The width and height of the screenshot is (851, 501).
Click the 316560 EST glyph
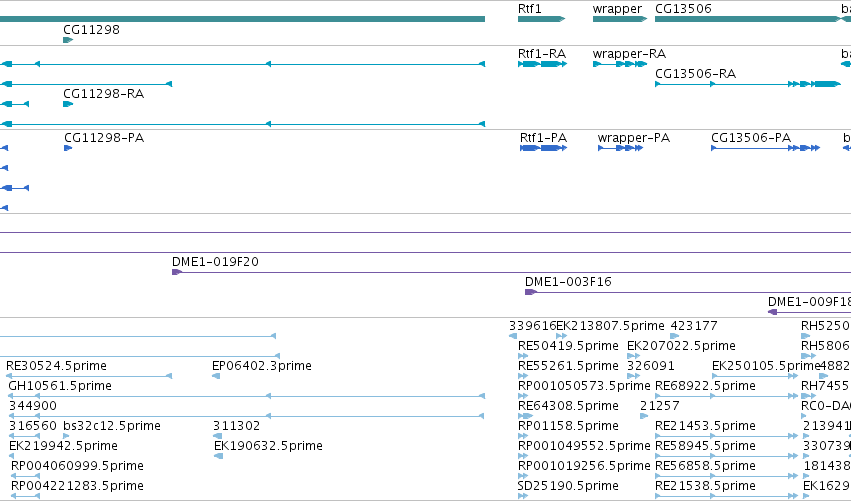(24, 436)
